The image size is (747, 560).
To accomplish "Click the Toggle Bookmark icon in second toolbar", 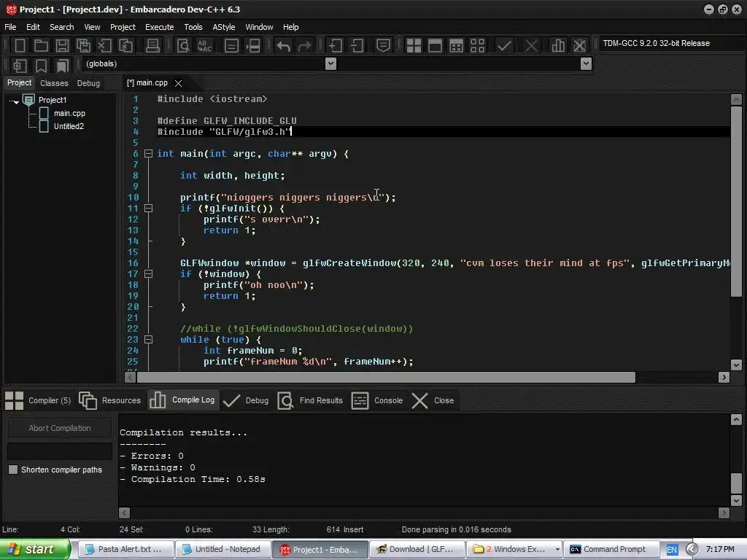I will 41,65.
